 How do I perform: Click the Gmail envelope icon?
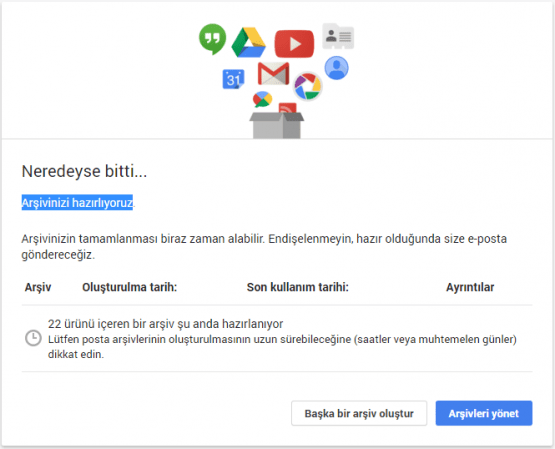tap(273, 74)
